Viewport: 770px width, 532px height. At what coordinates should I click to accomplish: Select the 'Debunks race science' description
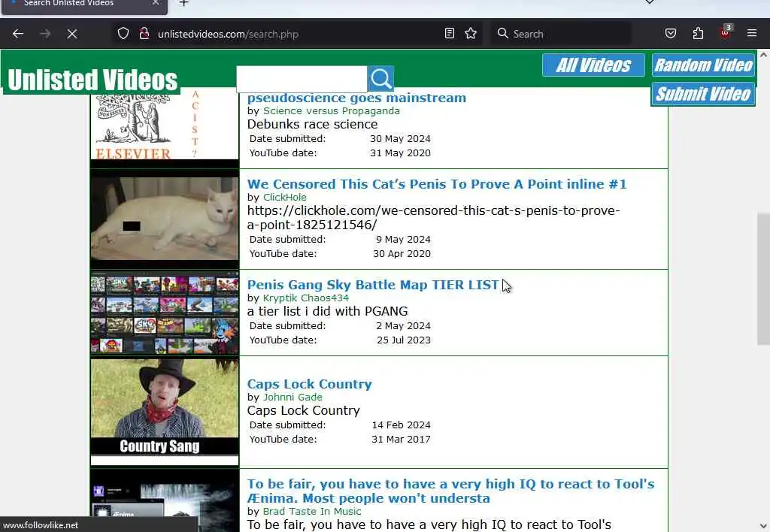pyautogui.click(x=312, y=124)
